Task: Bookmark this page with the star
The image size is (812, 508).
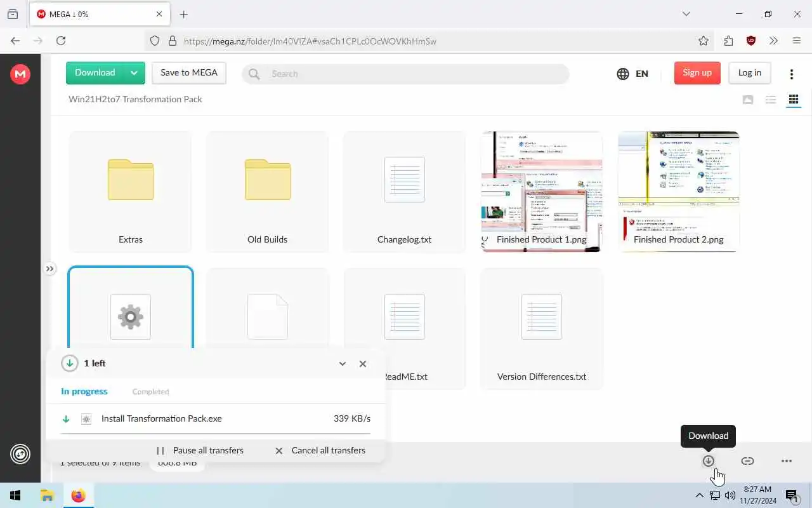Action: 704,41
